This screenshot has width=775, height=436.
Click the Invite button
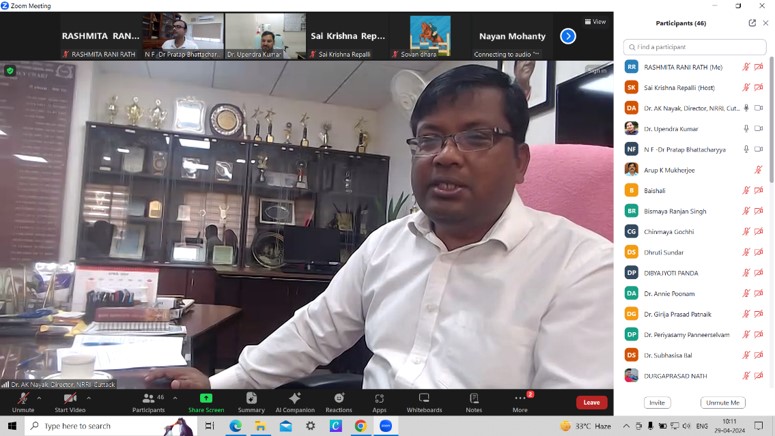tap(657, 402)
